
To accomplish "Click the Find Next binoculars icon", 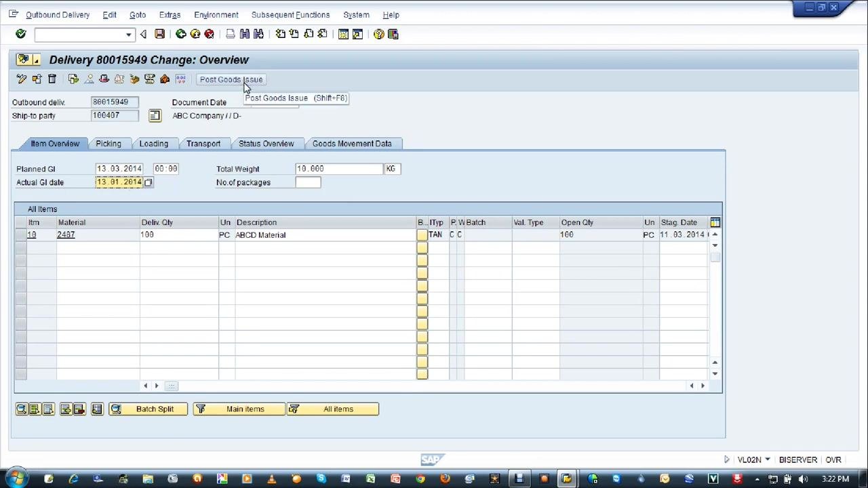I will click(x=258, y=34).
